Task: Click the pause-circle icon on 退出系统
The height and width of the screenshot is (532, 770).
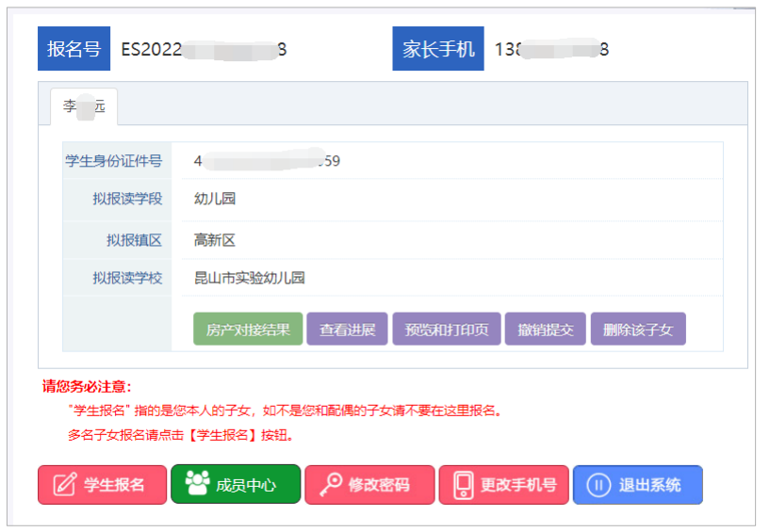Action: 598,485
